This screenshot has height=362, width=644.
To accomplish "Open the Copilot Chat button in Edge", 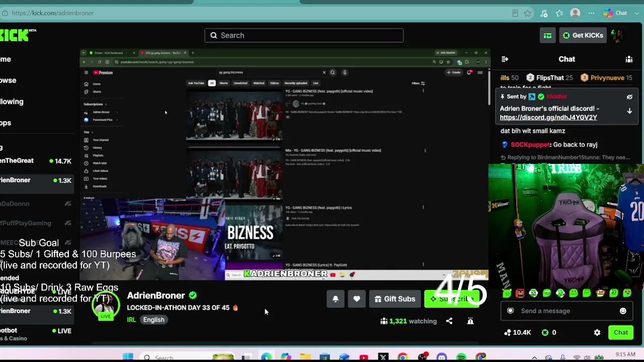I will coord(615,14).
